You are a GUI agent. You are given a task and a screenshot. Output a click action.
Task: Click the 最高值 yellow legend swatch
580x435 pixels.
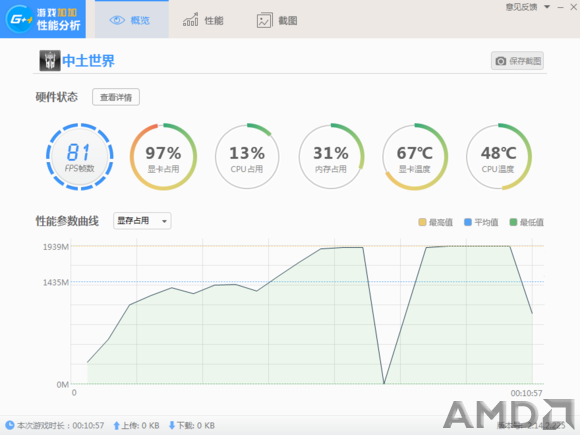(422, 222)
